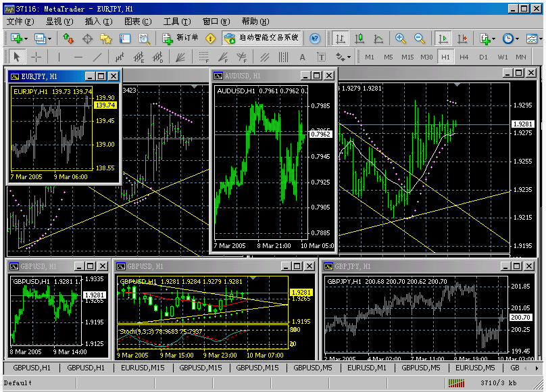This screenshot has height=392, width=546.
Task: Grab chart shift marker in GBPUSD Stoch chart
Action: click(x=253, y=278)
